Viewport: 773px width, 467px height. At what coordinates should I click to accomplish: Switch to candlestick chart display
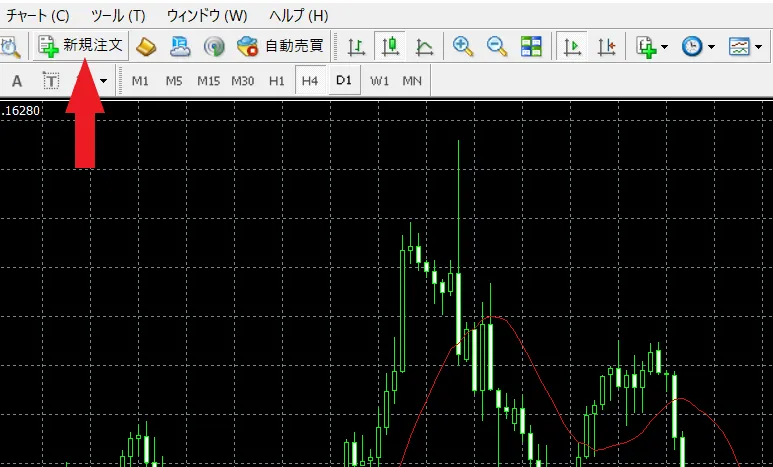390,46
